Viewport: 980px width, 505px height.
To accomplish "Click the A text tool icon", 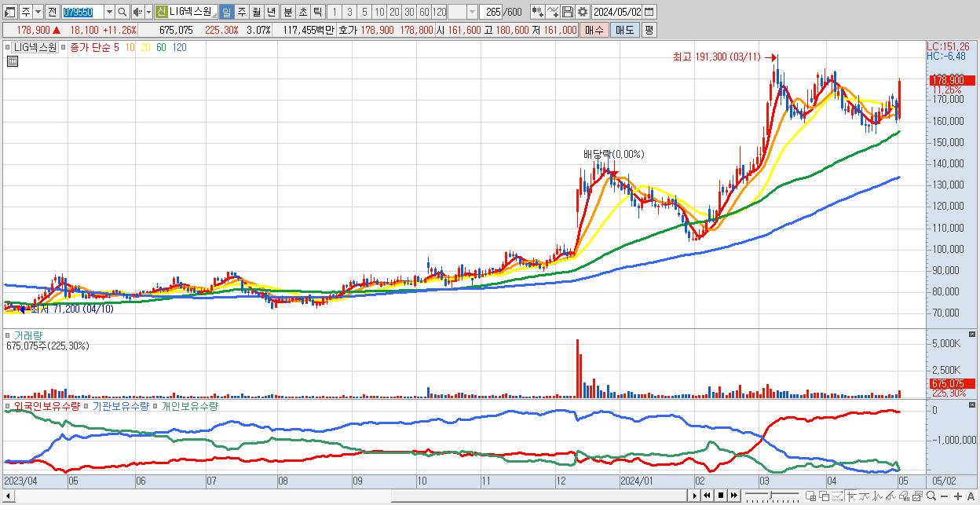I will [971, 496].
